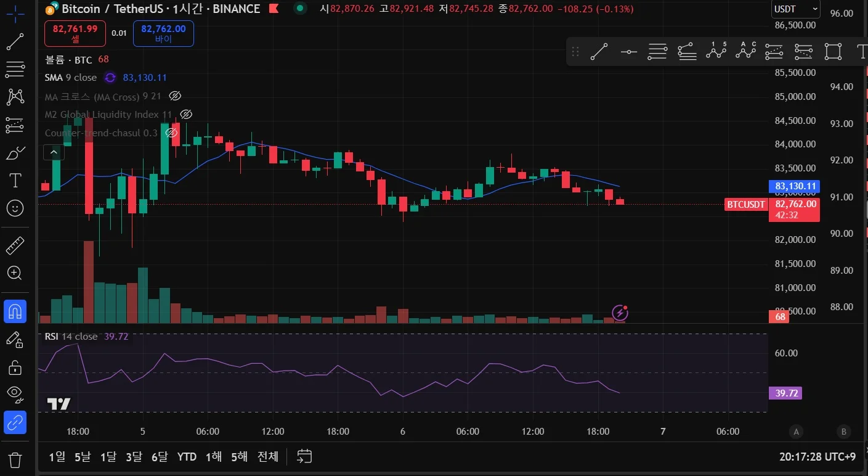Image resolution: width=868 pixels, height=476 pixels.
Task: Select the SMA 9 close legend
Action: [x=71, y=78]
